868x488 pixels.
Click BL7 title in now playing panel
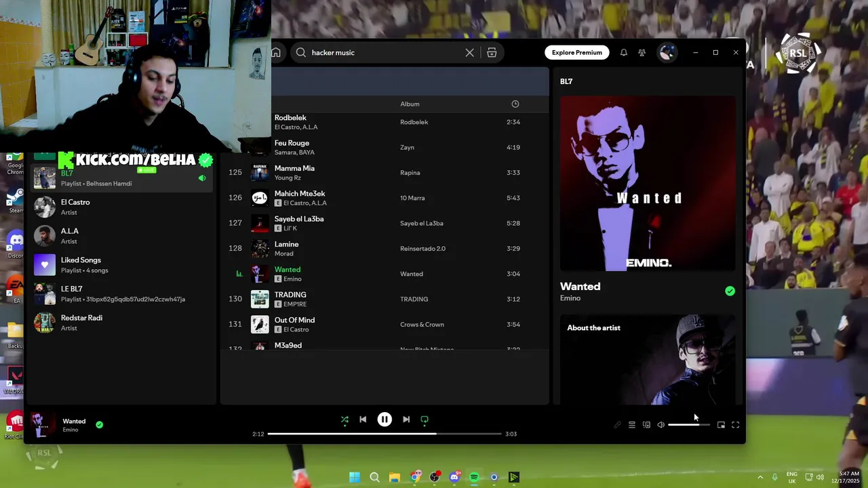(566, 81)
